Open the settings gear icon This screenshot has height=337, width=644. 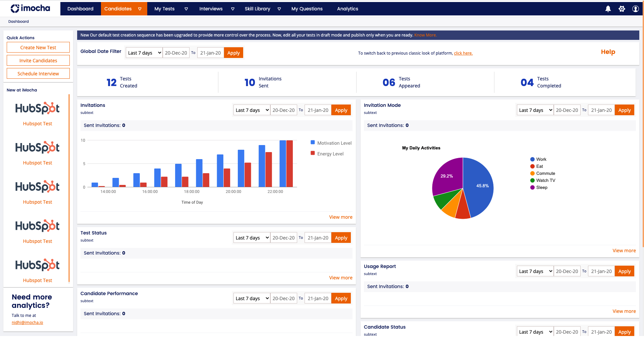coord(622,9)
